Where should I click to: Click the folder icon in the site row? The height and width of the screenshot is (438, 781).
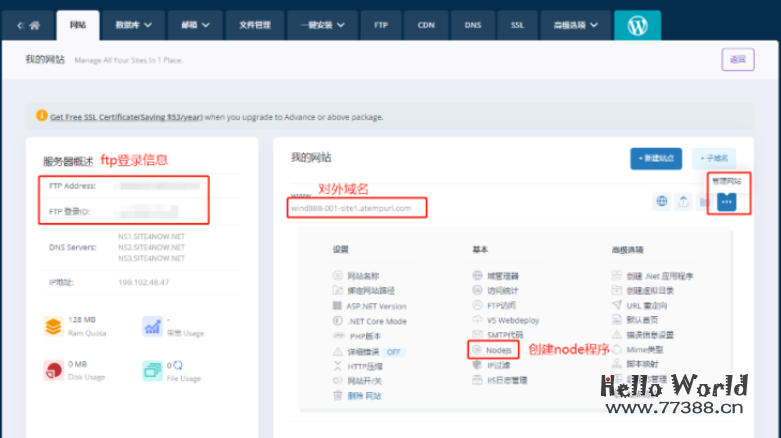(704, 201)
